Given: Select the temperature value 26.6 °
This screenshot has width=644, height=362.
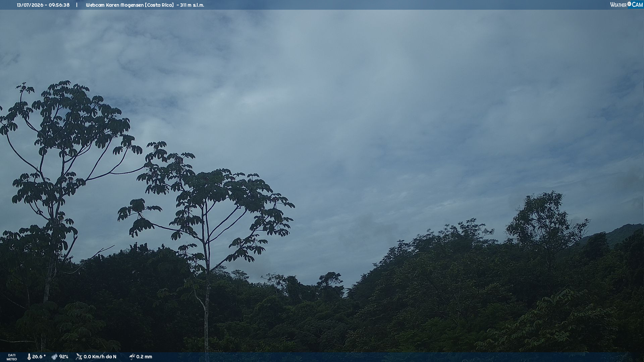Looking at the screenshot, I should point(39,357).
